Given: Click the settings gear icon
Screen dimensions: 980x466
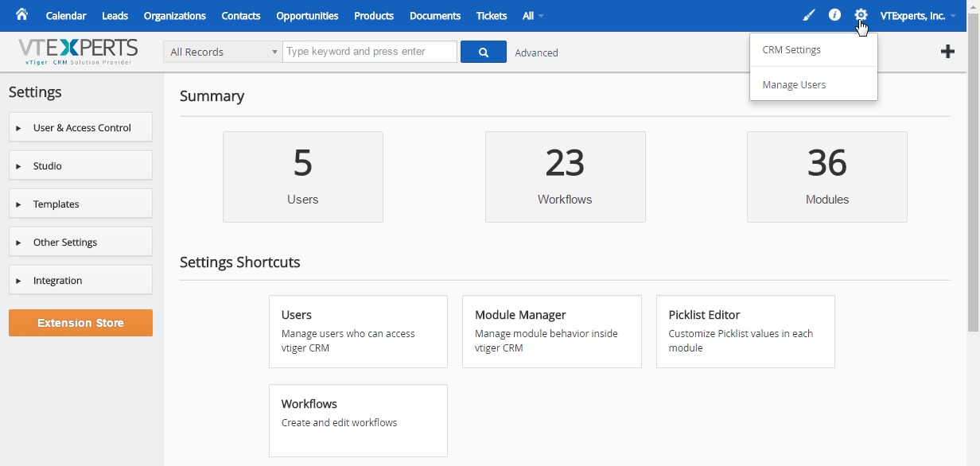Looking at the screenshot, I should pyautogui.click(x=861, y=15).
